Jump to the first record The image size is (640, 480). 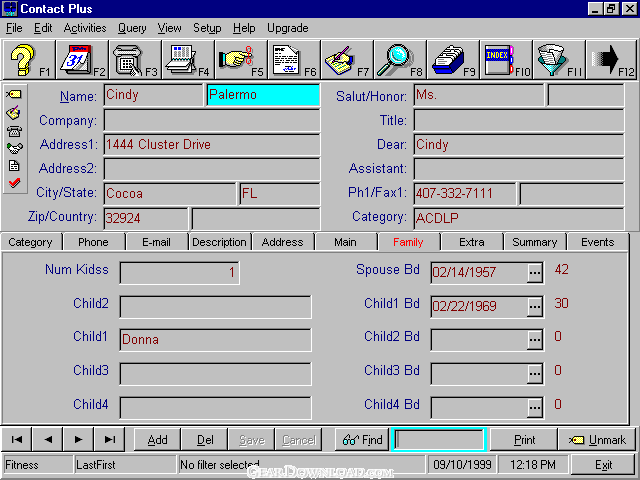tap(17, 440)
